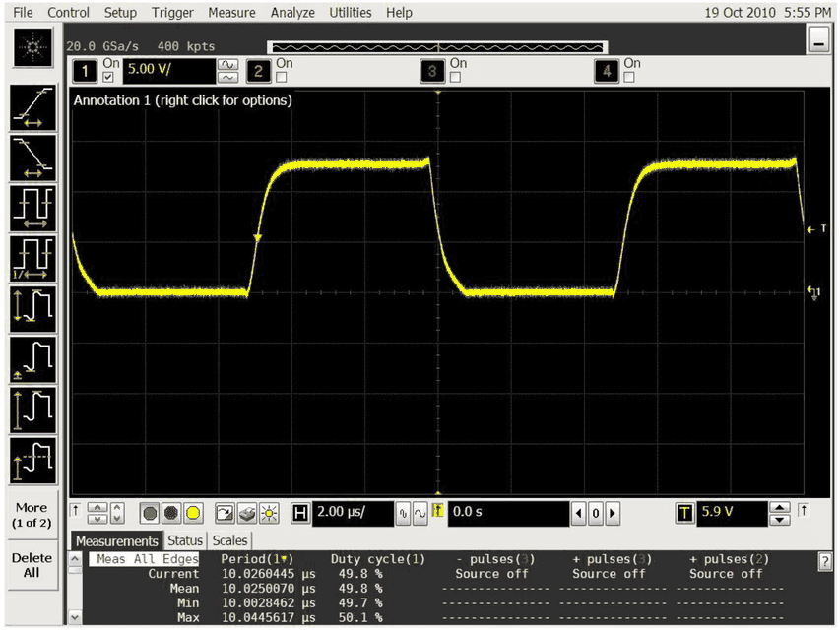Viewport: 840px width, 630px height.
Task: Click the starburst logo icon at top left
Action: click(32, 47)
